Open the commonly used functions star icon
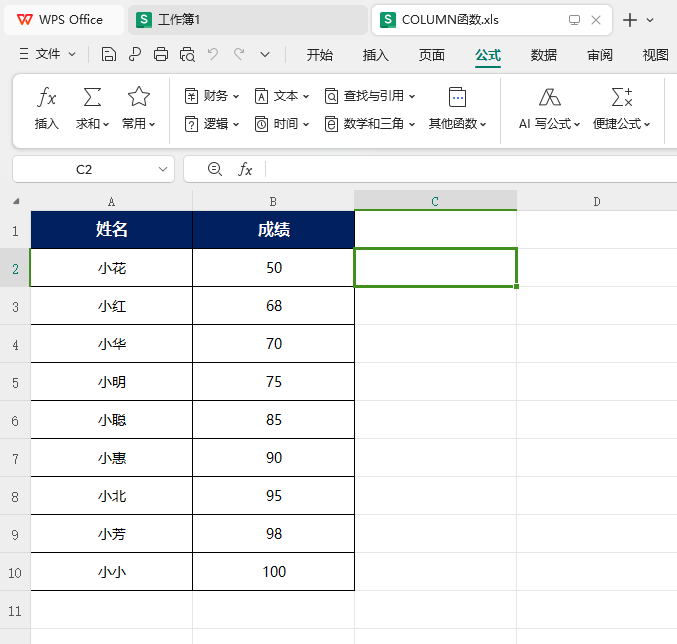The height and width of the screenshot is (644, 677). (138, 97)
